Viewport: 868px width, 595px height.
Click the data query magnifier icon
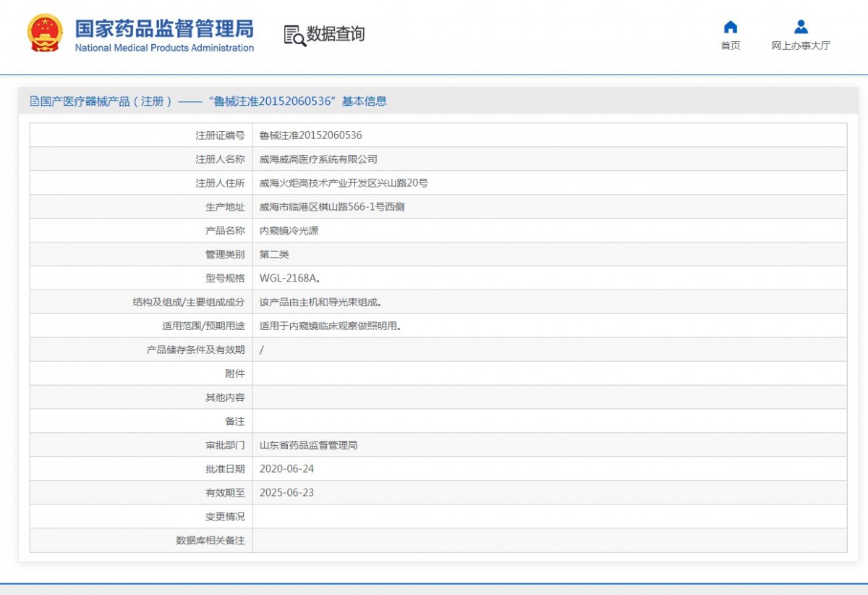tap(294, 35)
